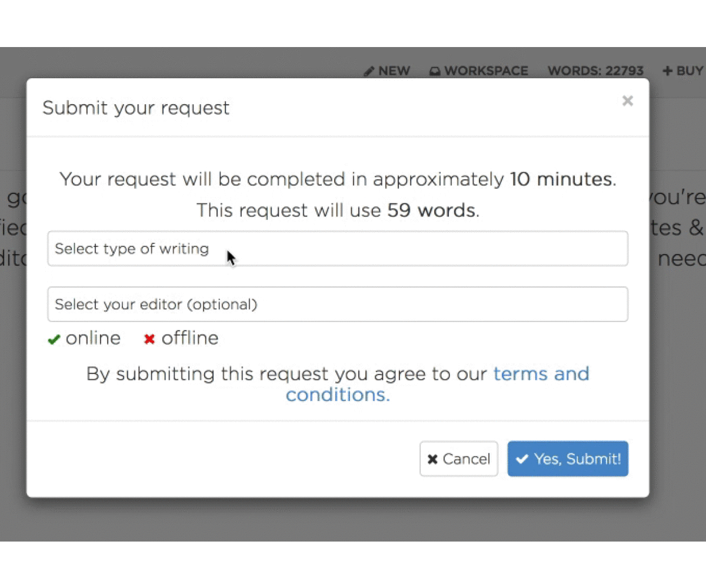
Task: Confirm with Yes, Submit! button
Action: pos(568,459)
